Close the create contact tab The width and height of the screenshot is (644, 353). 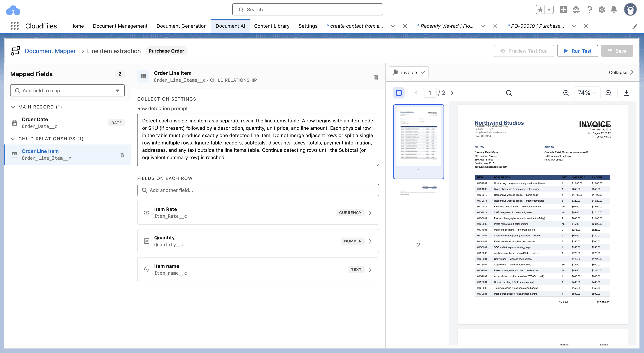click(405, 26)
